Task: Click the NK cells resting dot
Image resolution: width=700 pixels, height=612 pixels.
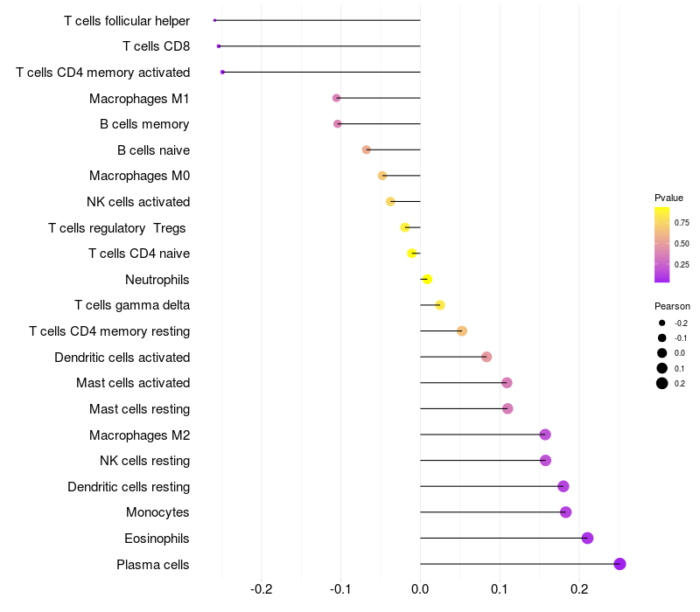Action: click(x=545, y=461)
